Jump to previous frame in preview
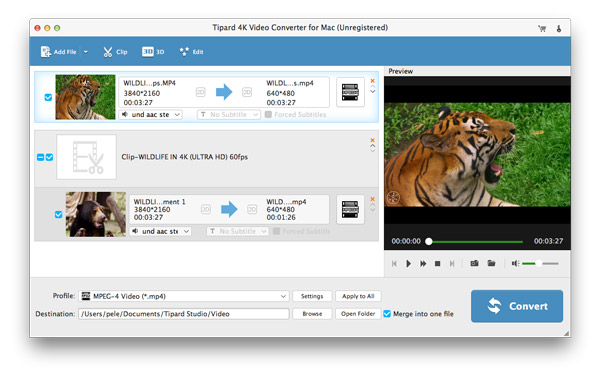The width and height of the screenshot is (600, 378). click(x=394, y=264)
